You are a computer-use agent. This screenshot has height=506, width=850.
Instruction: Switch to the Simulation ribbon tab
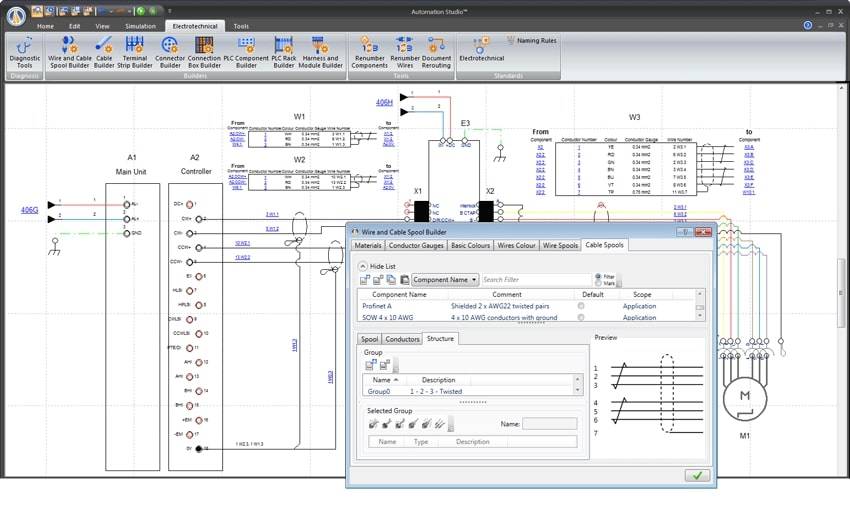click(x=140, y=26)
